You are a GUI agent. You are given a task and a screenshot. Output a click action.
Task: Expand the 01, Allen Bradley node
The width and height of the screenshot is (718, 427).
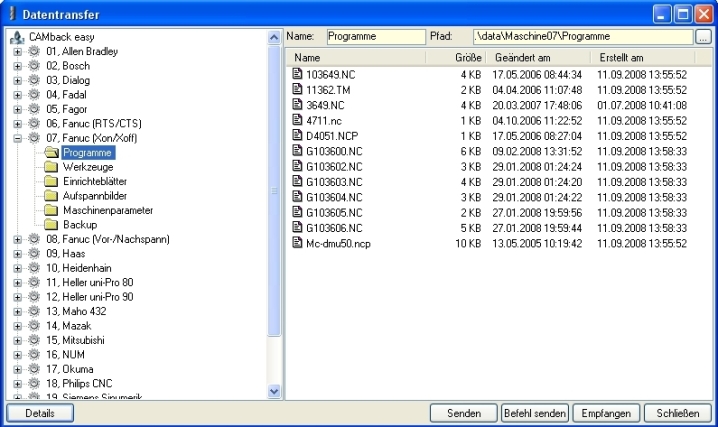pos(17,52)
